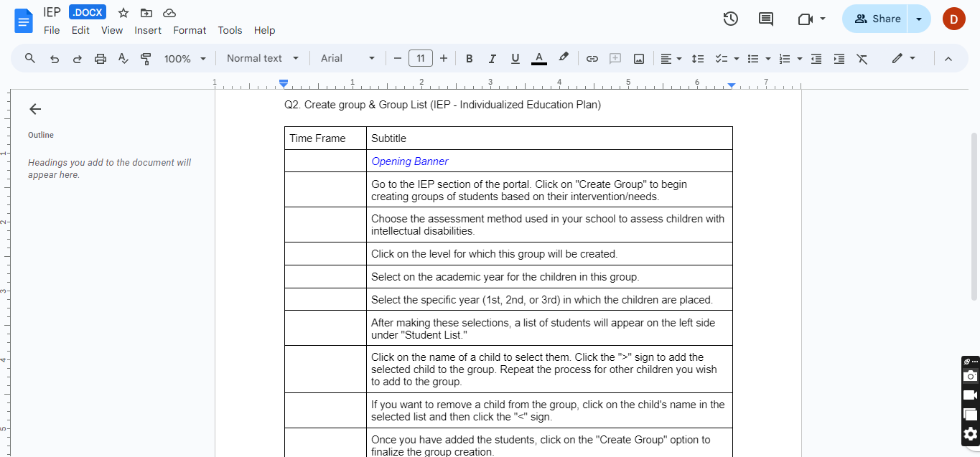Open the File menu
The width and height of the screenshot is (980, 457).
(x=52, y=30)
